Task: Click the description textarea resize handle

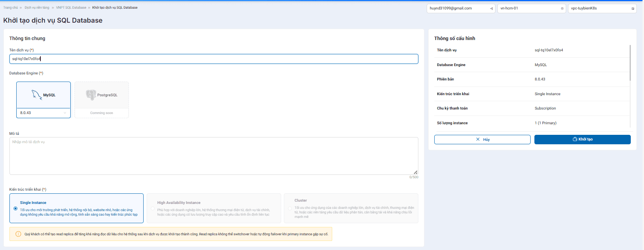Action: [416, 172]
